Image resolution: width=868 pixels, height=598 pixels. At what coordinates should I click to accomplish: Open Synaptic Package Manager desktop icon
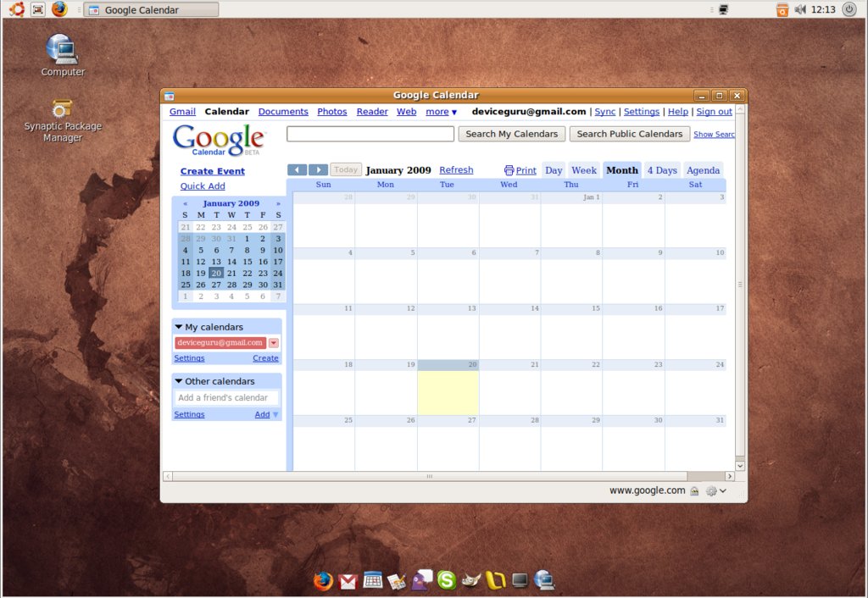pyautogui.click(x=63, y=121)
